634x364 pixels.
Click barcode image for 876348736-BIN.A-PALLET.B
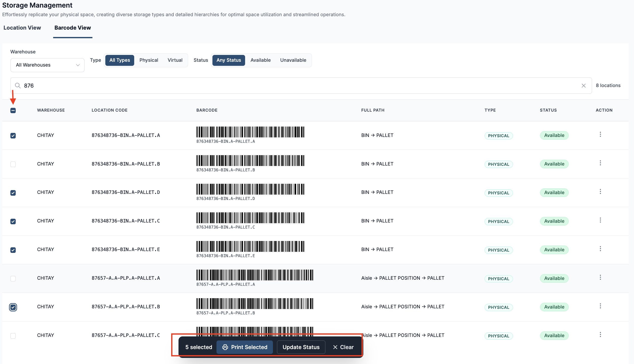(250, 160)
